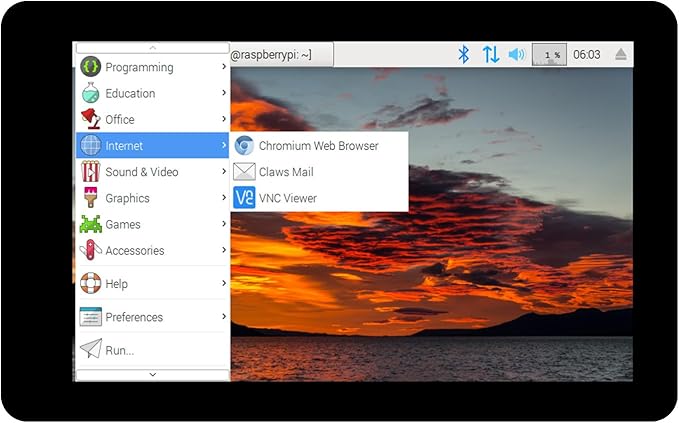Image resolution: width=679 pixels, height=423 pixels.
Task: Open the Office menu entry
Action: point(152,119)
